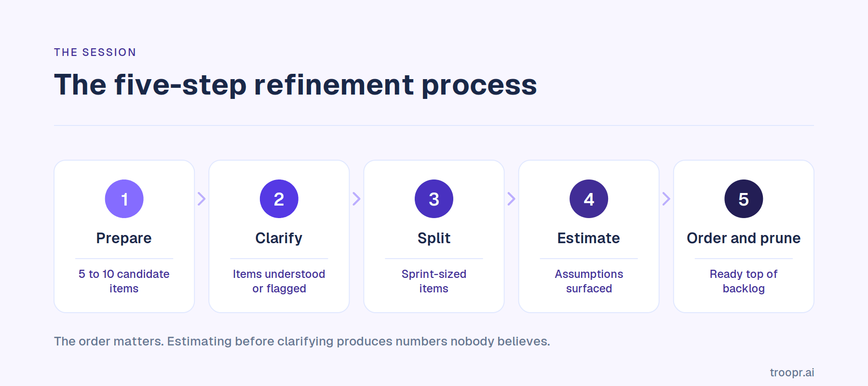Click the number 3 circle badge
Image resolution: width=868 pixels, height=386 pixels.
point(434,199)
